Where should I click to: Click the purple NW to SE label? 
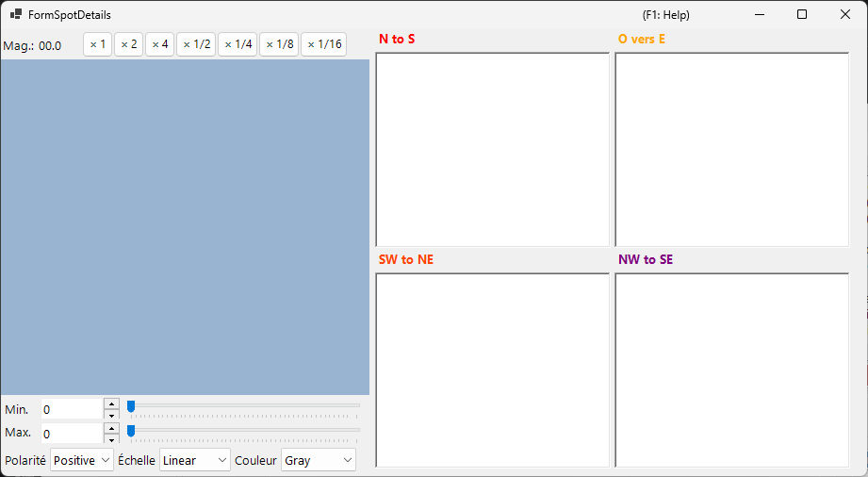646,259
